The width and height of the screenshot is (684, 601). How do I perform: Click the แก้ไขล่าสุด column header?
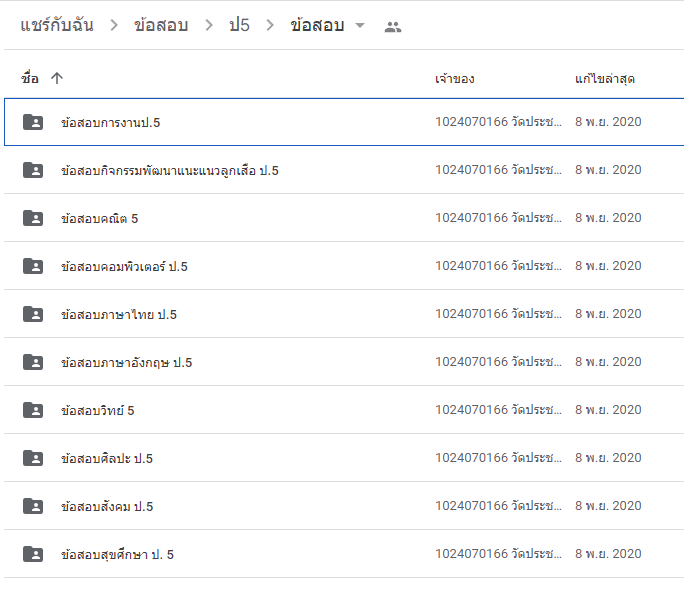pyautogui.click(x=604, y=78)
